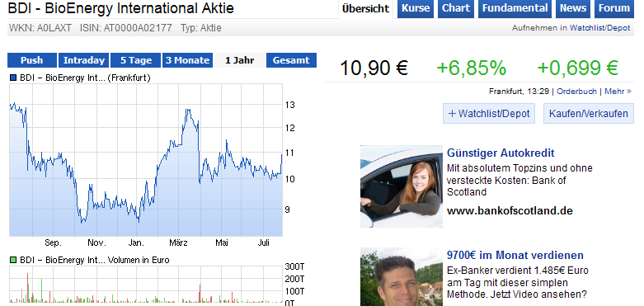Select the Push chart mode
Viewport: 644px width, 306px height.
point(31,60)
